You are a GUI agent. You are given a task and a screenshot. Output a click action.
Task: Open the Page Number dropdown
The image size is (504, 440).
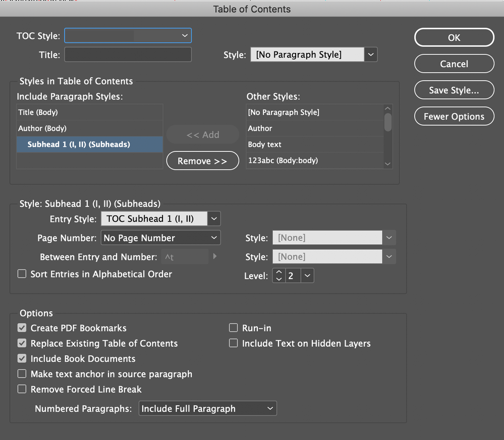(161, 238)
